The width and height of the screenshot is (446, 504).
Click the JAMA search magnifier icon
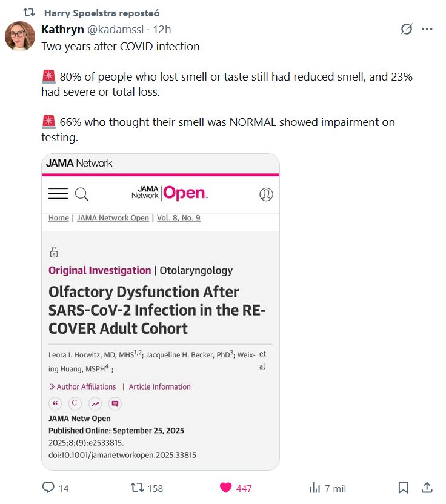click(x=82, y=194)
